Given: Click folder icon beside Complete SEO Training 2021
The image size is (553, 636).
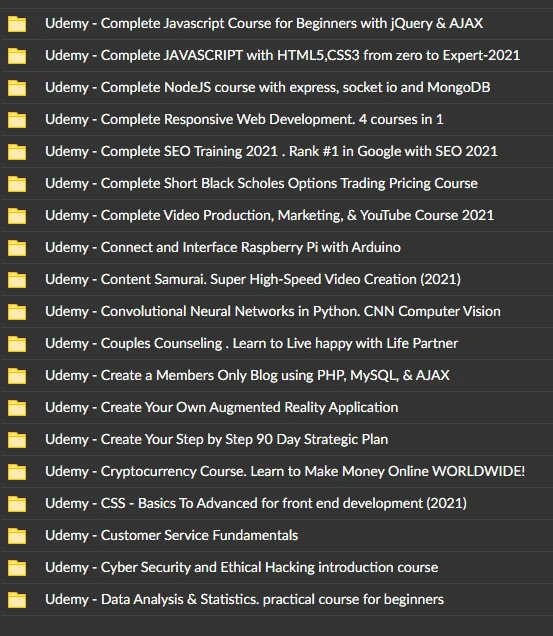Looking at the screenshot, I should pos(17,152).
